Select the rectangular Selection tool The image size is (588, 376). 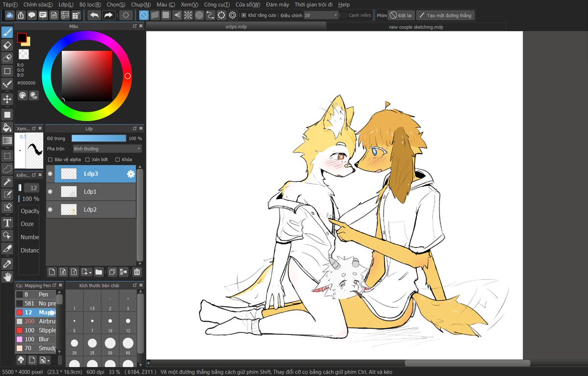tap(7, 156)
